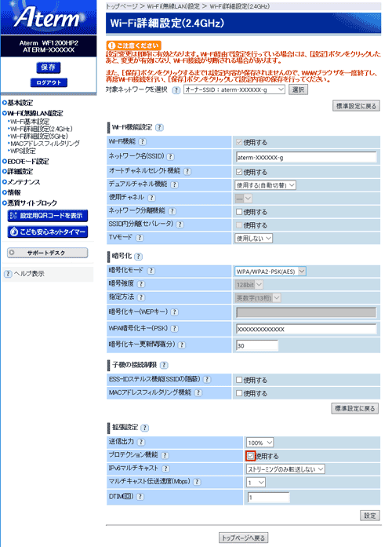This screenshot has width=392, height=547.
Task: Show help for WPA暗号化キー(PSK)
Action: point(175,329)
